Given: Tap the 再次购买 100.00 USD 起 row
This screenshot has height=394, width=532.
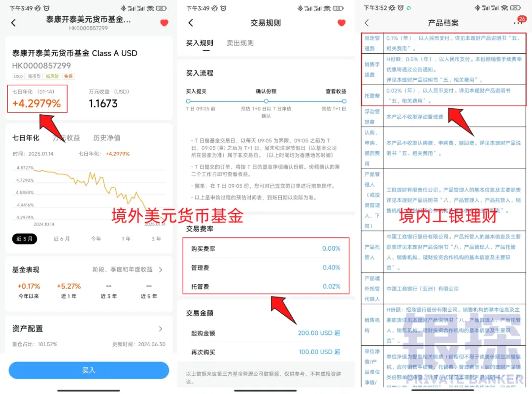Looking at the screenshot, I should click(x=266, y=352).
